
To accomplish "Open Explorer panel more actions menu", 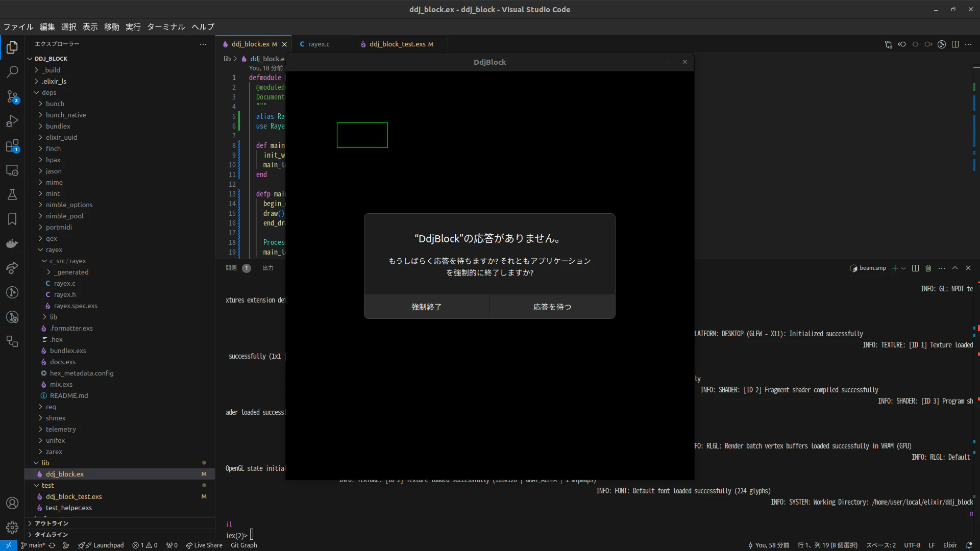I will pyautogui.click(x=203, y=44).
